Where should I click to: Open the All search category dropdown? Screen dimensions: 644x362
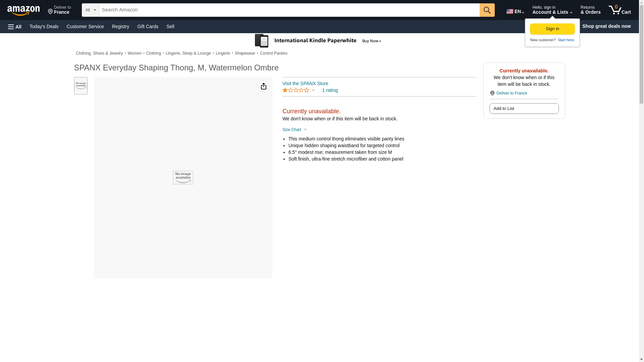(x=90, y=10)
